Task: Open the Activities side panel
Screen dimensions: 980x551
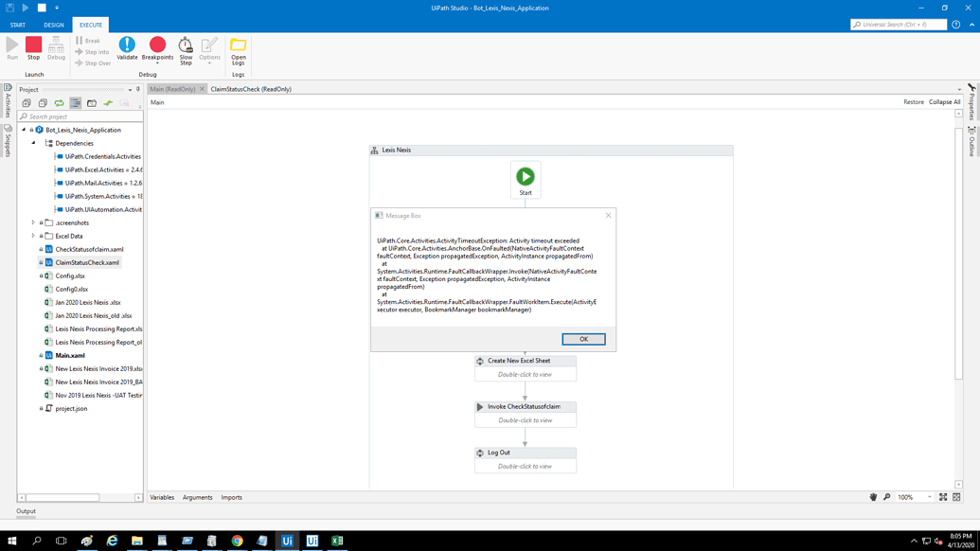Action: pos(8,100)
